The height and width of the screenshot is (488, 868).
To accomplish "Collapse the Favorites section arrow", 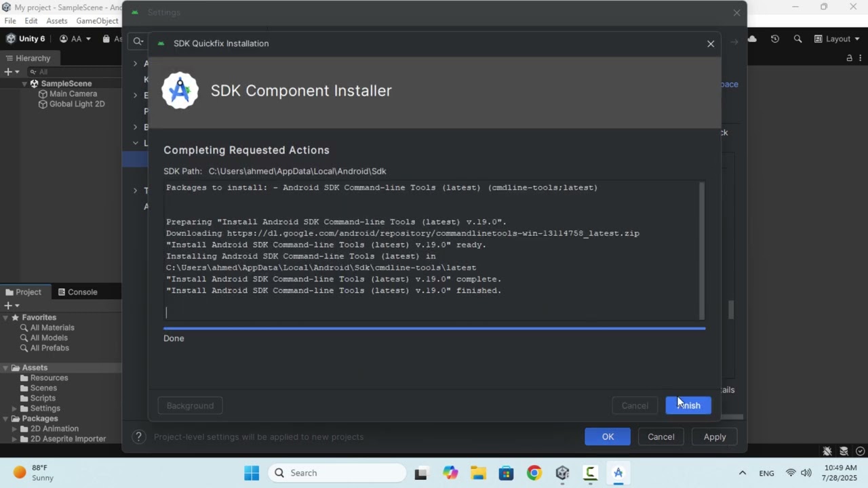I will pos(5,317).
